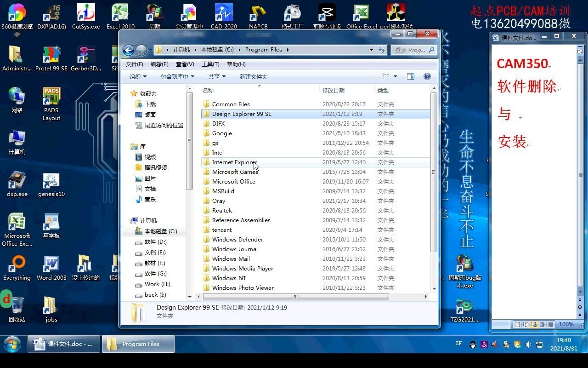
Task: Open the 组织 dropdown menu
Action: coord(137,76)
